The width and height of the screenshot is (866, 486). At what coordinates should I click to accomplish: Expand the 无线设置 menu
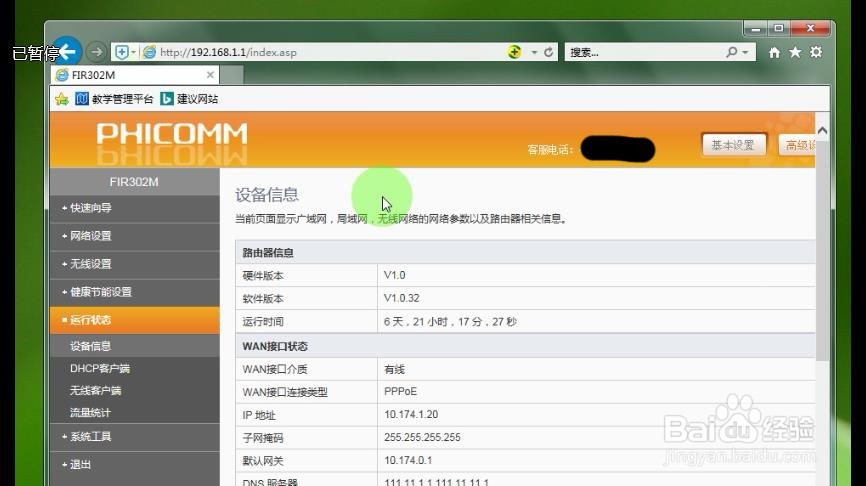134,265
